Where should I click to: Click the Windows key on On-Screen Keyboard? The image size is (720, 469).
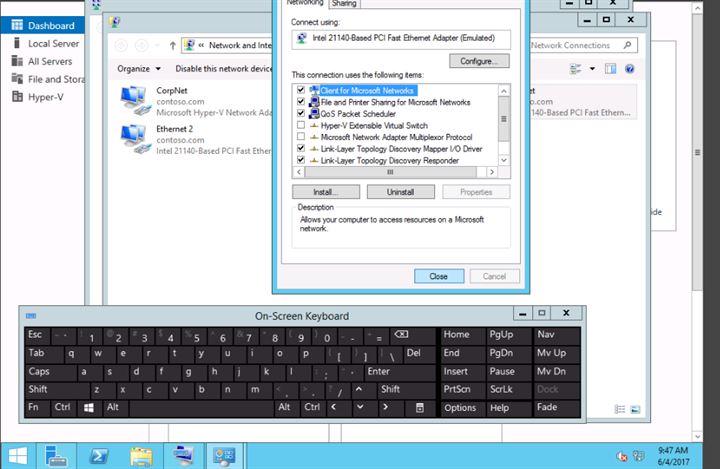[x=89, y=407]
